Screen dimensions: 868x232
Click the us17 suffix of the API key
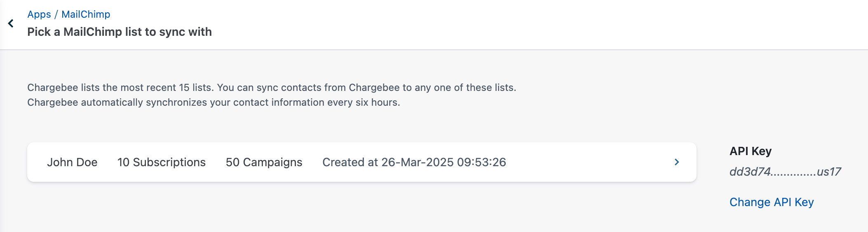828,172
